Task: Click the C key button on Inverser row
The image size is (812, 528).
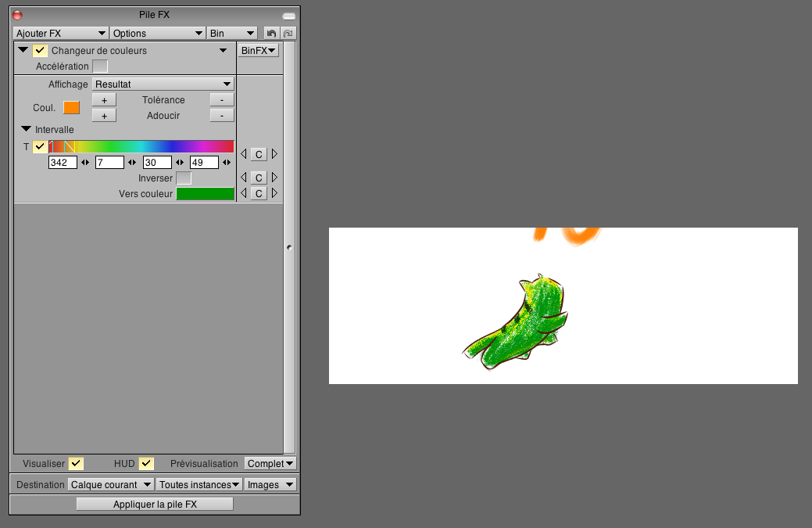Action: [x=259, y=178]
